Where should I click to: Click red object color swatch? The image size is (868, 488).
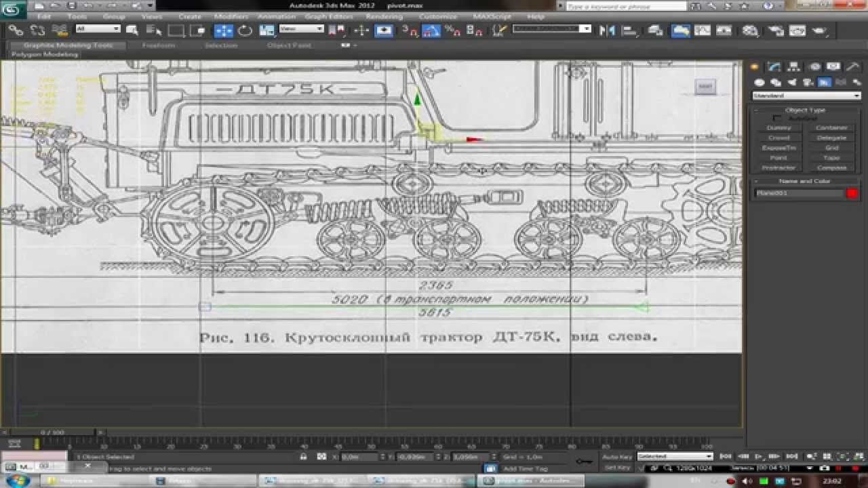pyautogui.click(x=852, y=193)
